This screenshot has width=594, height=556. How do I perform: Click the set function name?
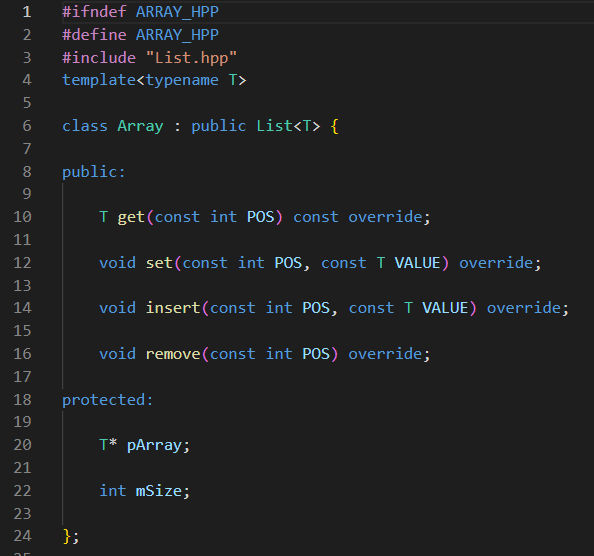pos(159,263)
